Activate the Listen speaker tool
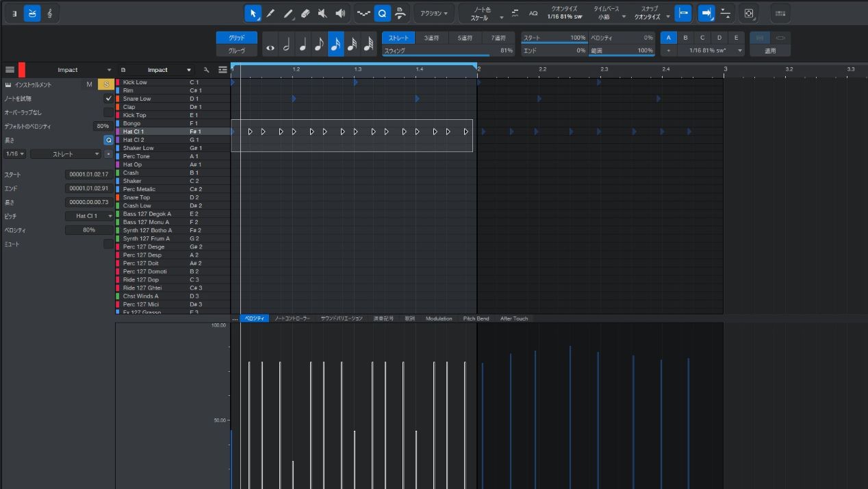The width and height of the screenshot is (868, 489). click(x=341, y=13)
